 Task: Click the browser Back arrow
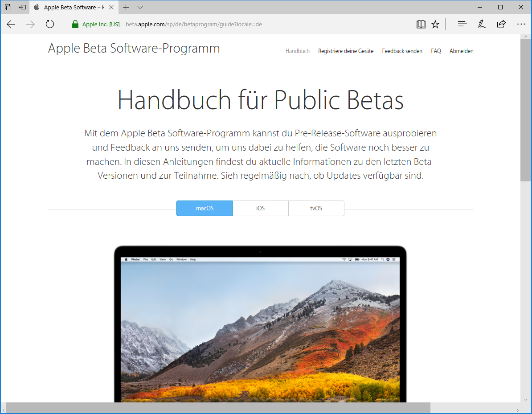[11, 25]
